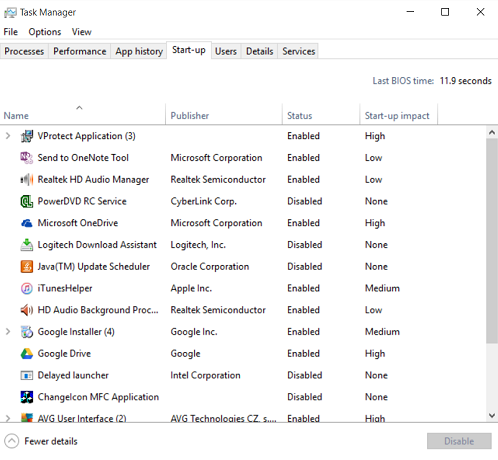Click the Send to OneNote Tool icon
This screenshot has height=460, width=498.
pyautogui.click(x=27, y=158)
